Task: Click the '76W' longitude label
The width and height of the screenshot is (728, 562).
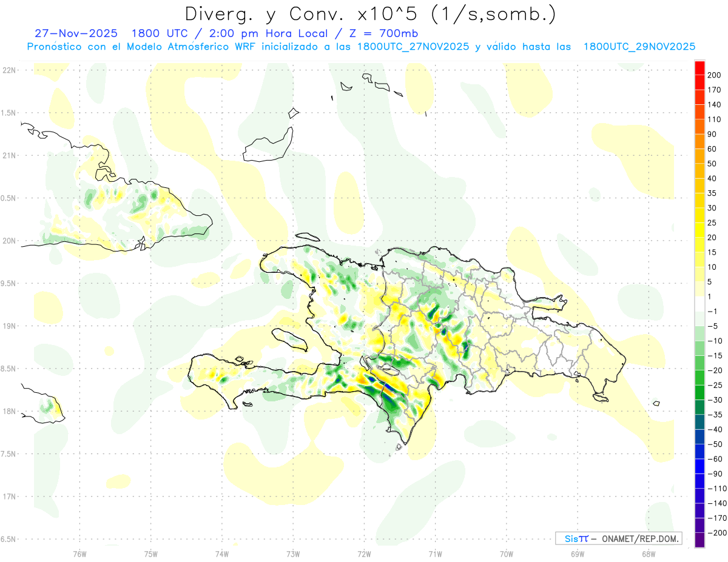Action: (x=79, y=554)
